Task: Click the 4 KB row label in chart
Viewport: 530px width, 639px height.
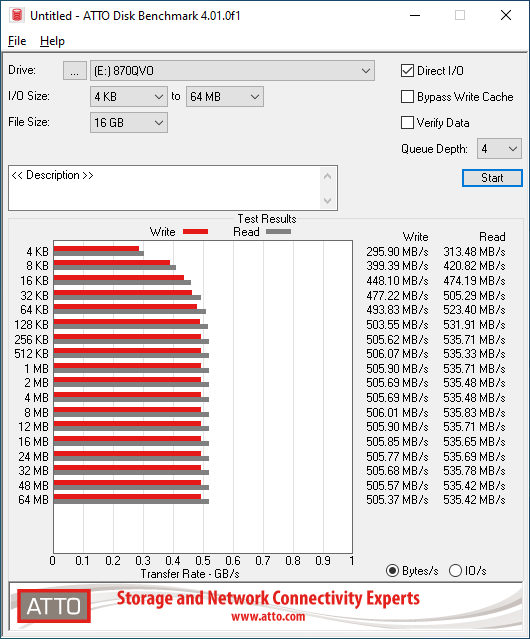Action: click(x=37, y=252)
